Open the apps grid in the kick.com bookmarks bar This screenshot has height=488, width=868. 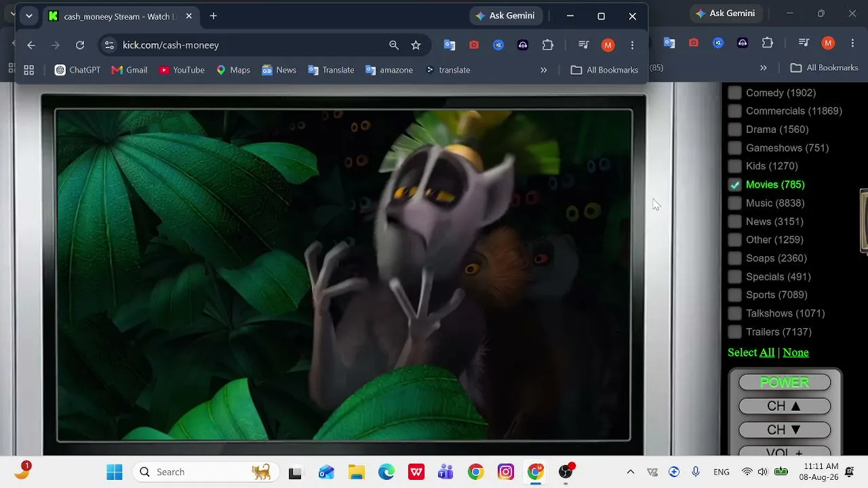(28, 70)
